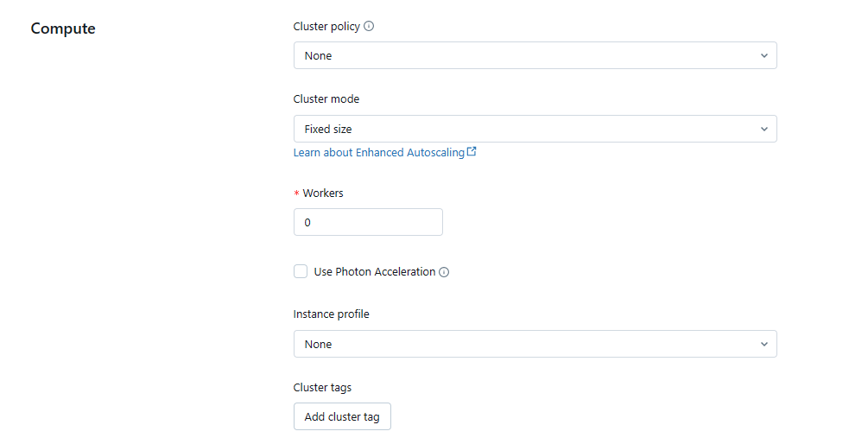Open the Instance profile dropdown
Image resolution: width=868 pixels, height=444 pixels.
(x=535, y=344)
